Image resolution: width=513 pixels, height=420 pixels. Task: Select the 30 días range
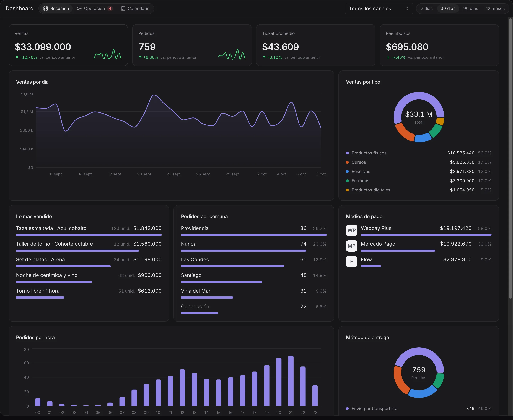point(448,9)
